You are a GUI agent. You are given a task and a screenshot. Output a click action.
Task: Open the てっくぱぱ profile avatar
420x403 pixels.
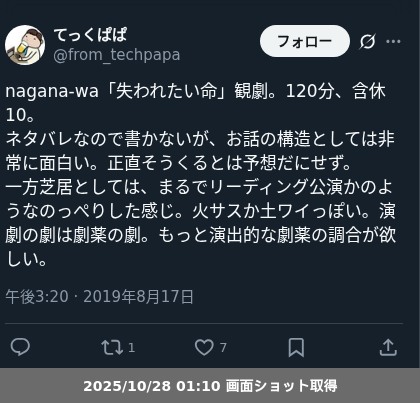click(x=25, y=45)
